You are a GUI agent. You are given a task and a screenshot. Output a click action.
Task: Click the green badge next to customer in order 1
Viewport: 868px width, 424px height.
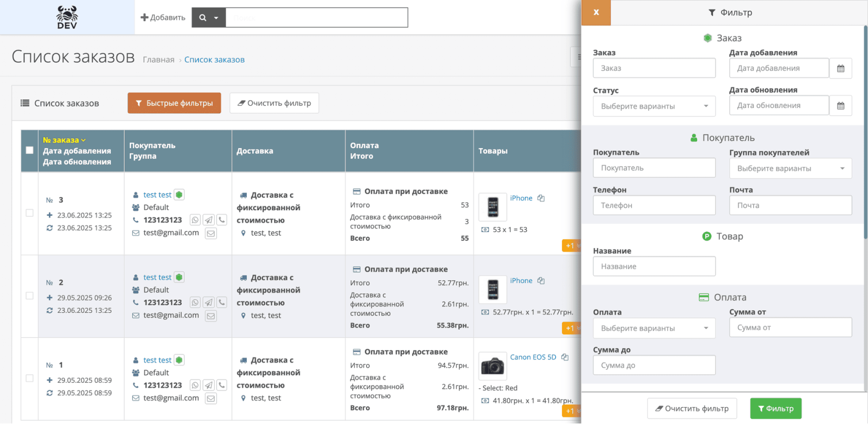[179, 359]
